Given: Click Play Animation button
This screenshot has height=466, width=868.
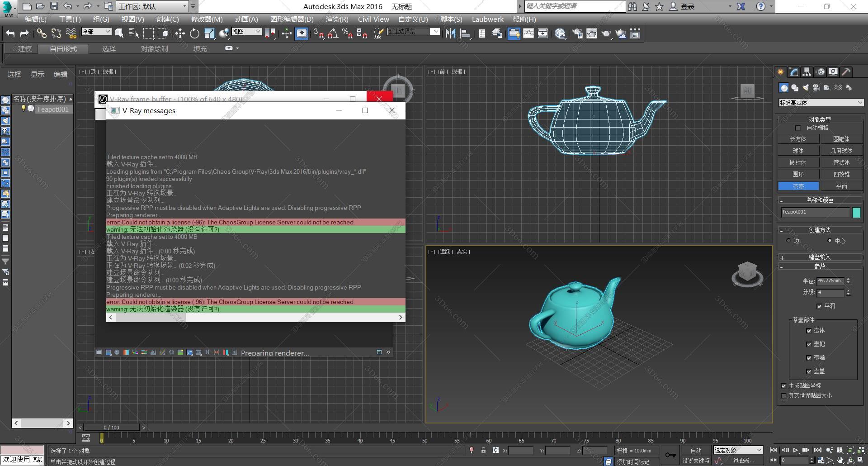Looking at the screenshot, I should pyautogui.click(x=796, y=450).
